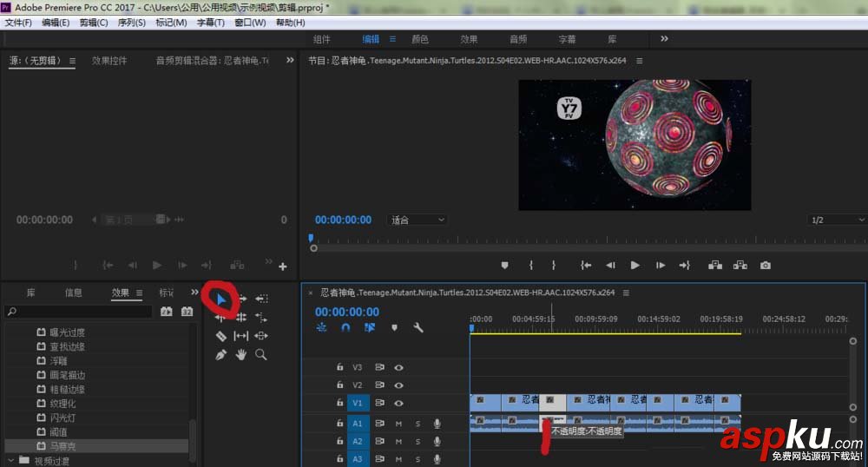Image resolution: width=868 pixels, height=467 pixels.
Task: Open the 文件(F) menu
Action: tap(18, 23)
